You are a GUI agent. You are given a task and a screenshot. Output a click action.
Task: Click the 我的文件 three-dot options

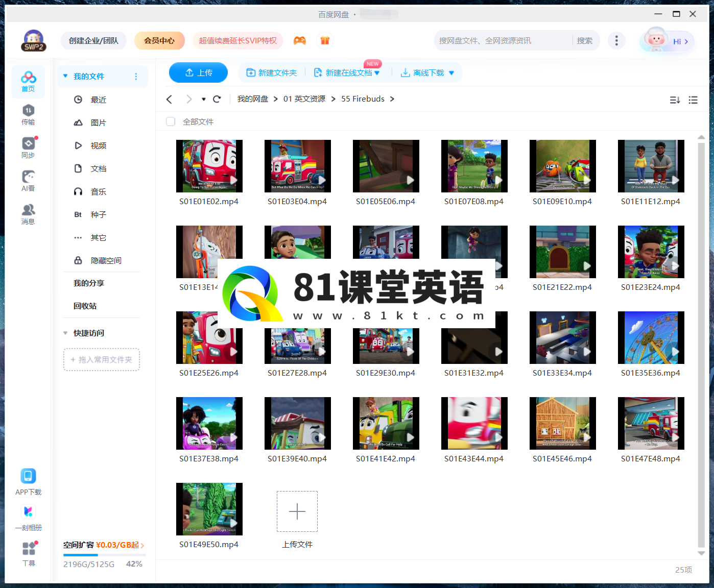[x=136, y=77]
